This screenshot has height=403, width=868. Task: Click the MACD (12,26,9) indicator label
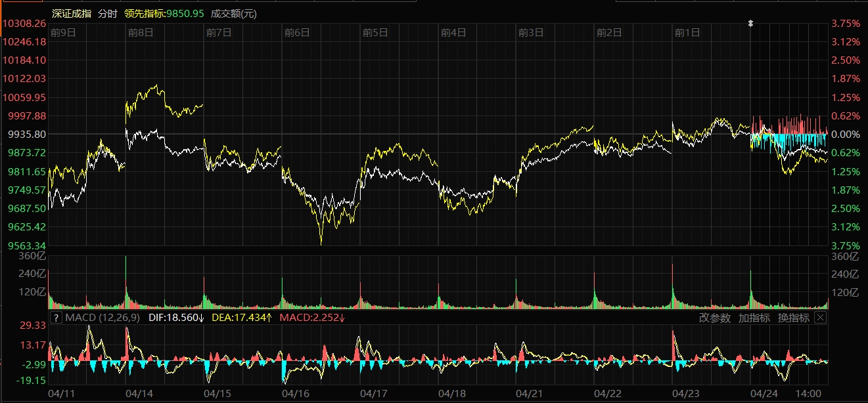[103, 318]
